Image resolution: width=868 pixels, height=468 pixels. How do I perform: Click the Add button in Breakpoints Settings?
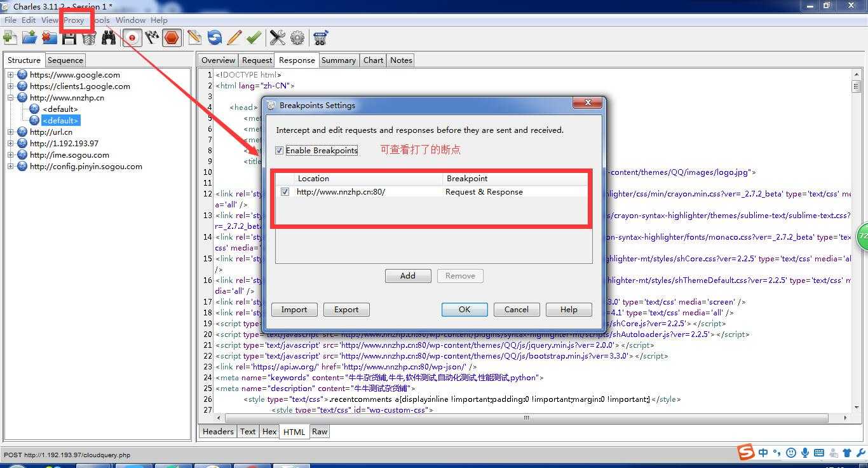(x=408, y=275)
